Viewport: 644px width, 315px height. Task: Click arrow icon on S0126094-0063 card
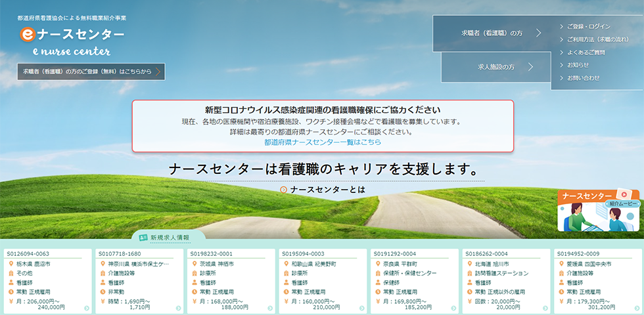coord(87,308)
